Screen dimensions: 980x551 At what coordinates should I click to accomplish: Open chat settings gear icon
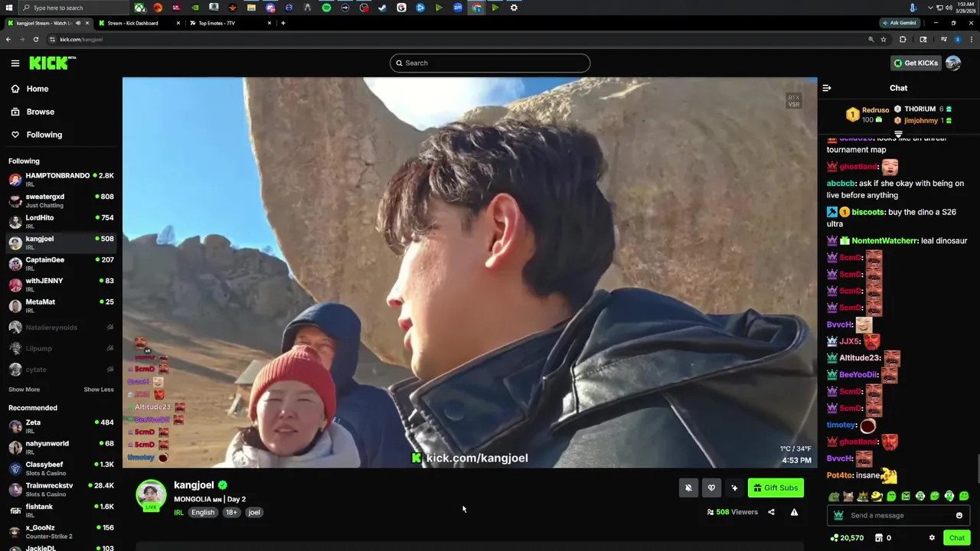(932, 538)
